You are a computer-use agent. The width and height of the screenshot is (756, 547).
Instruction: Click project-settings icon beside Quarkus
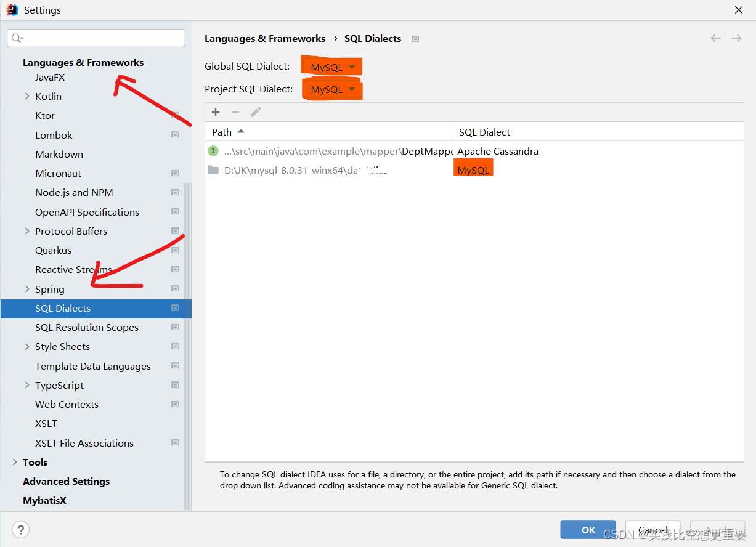pos(175,250)
